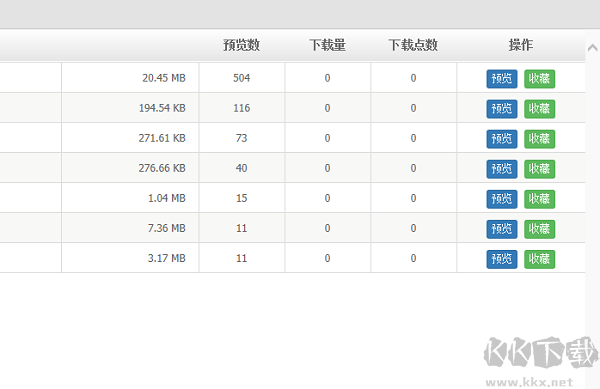The height and width of the screenshot is (389, 600).
Task: Click 收藏 for the 3.17 MB file
Action: (x=539, y=259)
